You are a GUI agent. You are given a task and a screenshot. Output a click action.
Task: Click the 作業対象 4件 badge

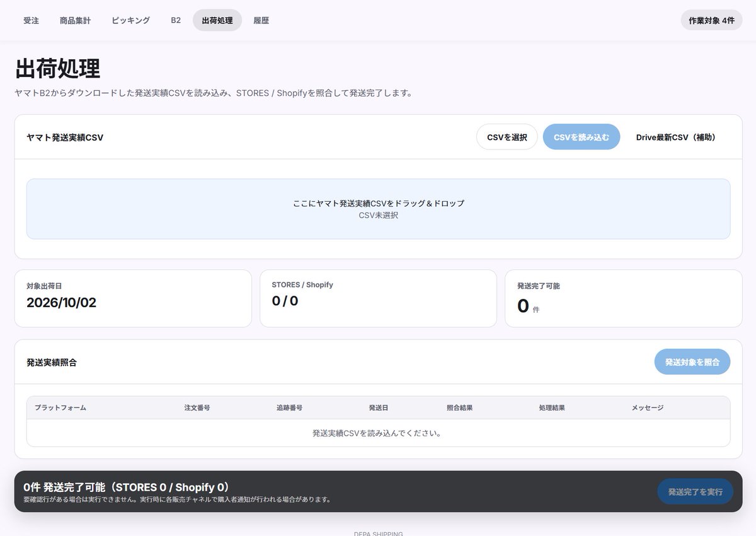tap(711, 20)
